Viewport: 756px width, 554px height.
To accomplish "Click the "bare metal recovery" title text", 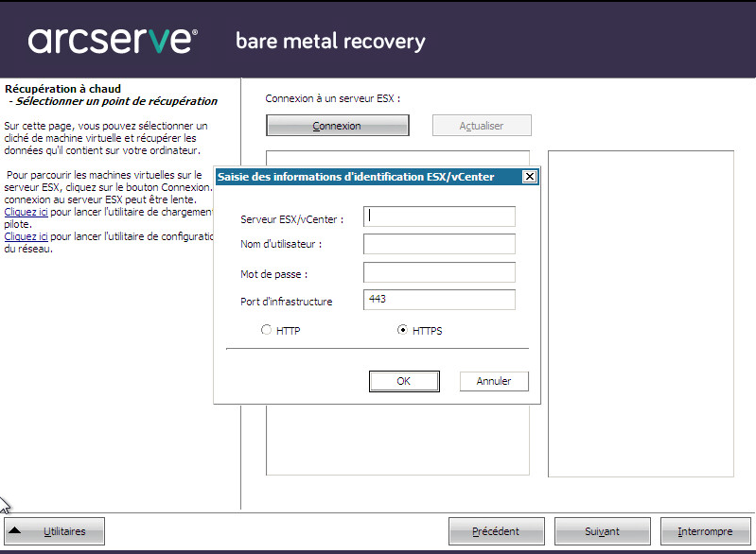I will pyautogui.click(x=331, y=42).
